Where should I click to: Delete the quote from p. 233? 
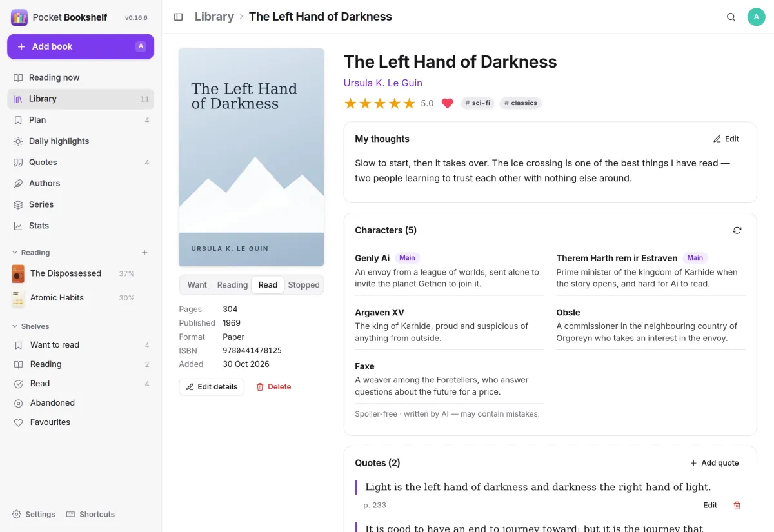(x=737, y=506)
